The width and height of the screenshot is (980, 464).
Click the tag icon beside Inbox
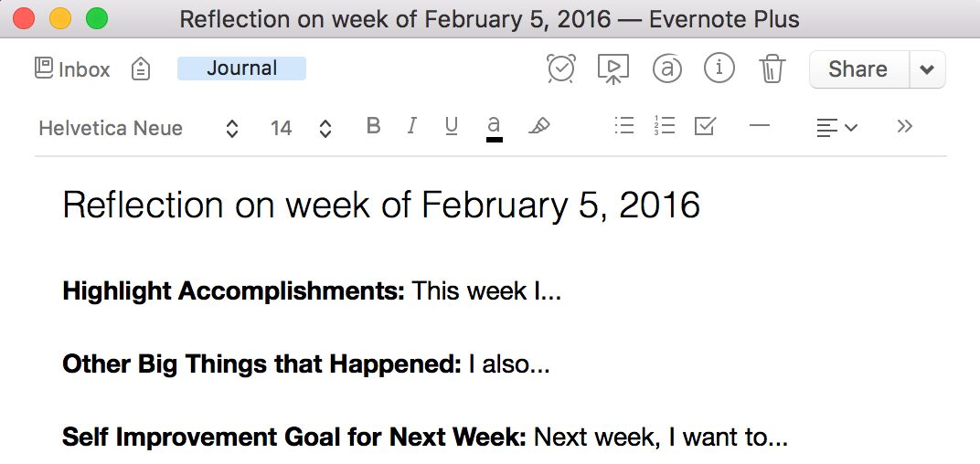140,69
